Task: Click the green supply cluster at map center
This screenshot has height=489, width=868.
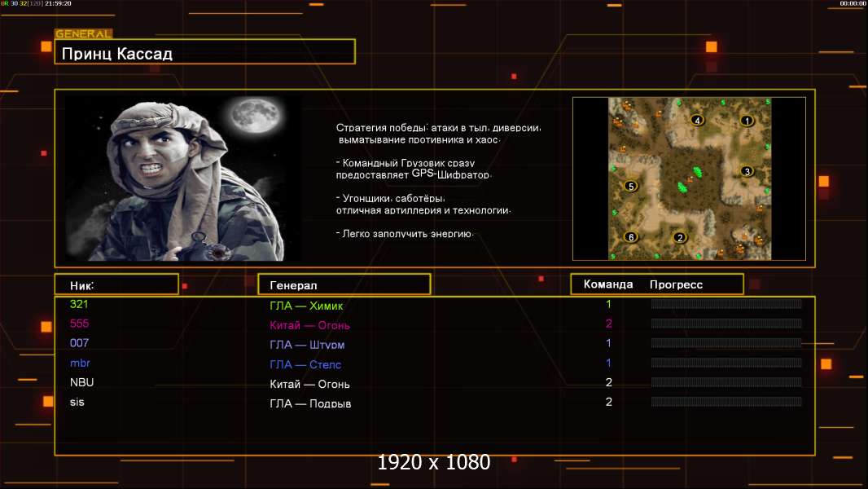Action: click(x=688, y=181)
